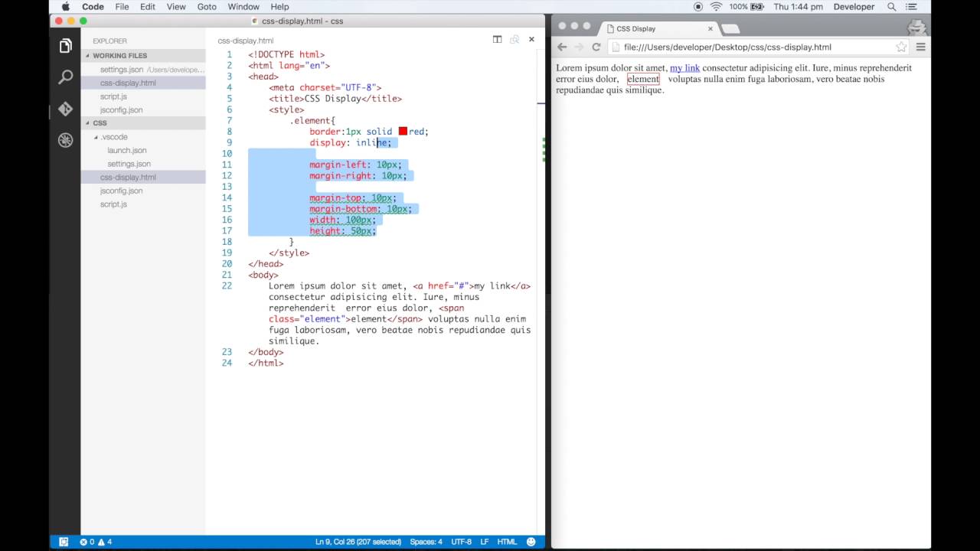Click the open preview/changes icon in editor header
This screenshot has width=980, height=551.
[x=514, y=40]
